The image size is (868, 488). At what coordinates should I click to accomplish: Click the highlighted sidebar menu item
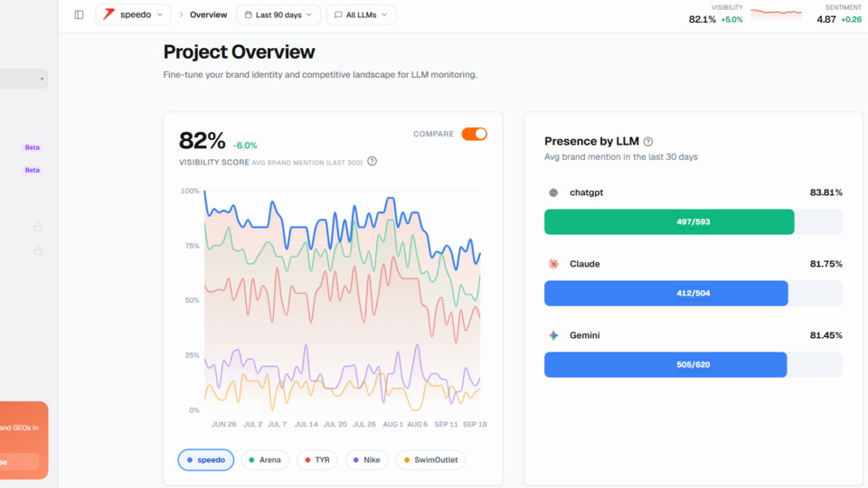[24, 79]
